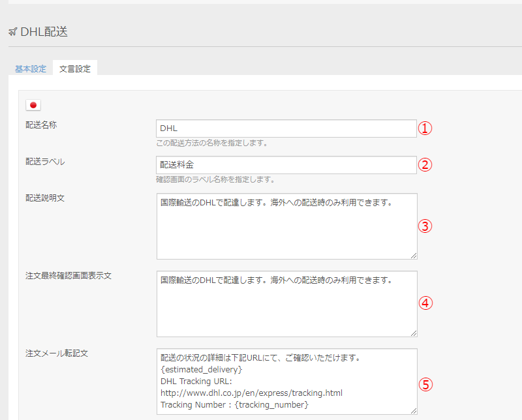Click the circled number 2 marker
Image resolution: width=522 pixels, height=420 pixels.
pyautogui.click(x=425, y=165)
